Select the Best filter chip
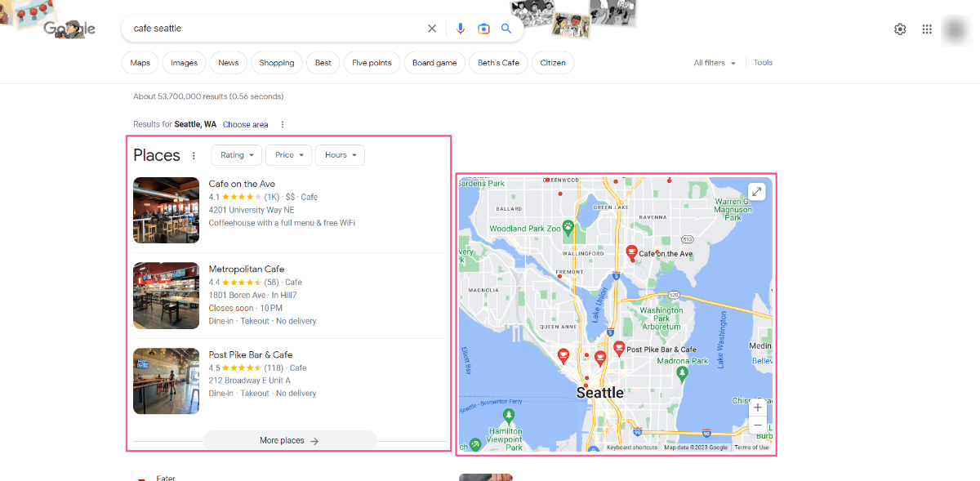 pyautogui.click(x=323, y=63)
